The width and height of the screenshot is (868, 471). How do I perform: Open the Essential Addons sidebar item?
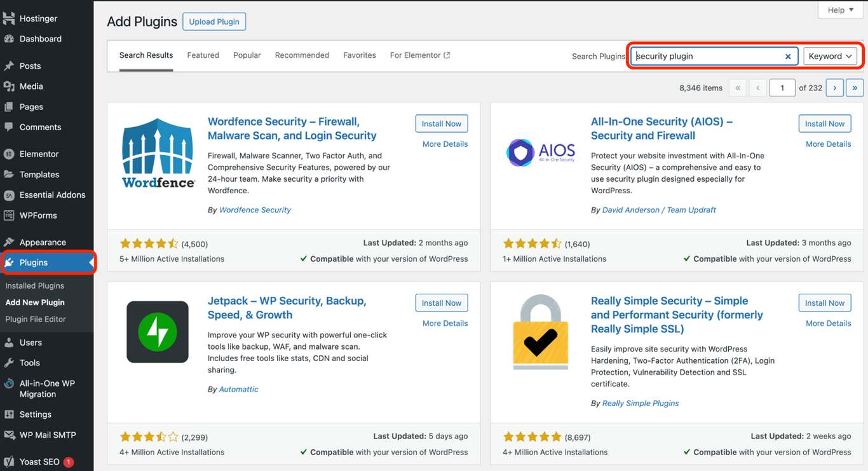(51, 195)
